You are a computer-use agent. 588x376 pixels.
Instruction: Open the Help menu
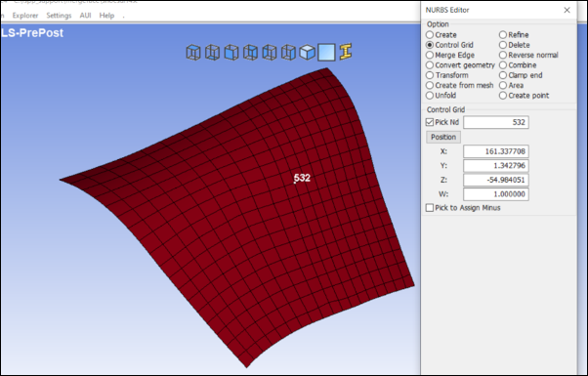pos(106,16)
